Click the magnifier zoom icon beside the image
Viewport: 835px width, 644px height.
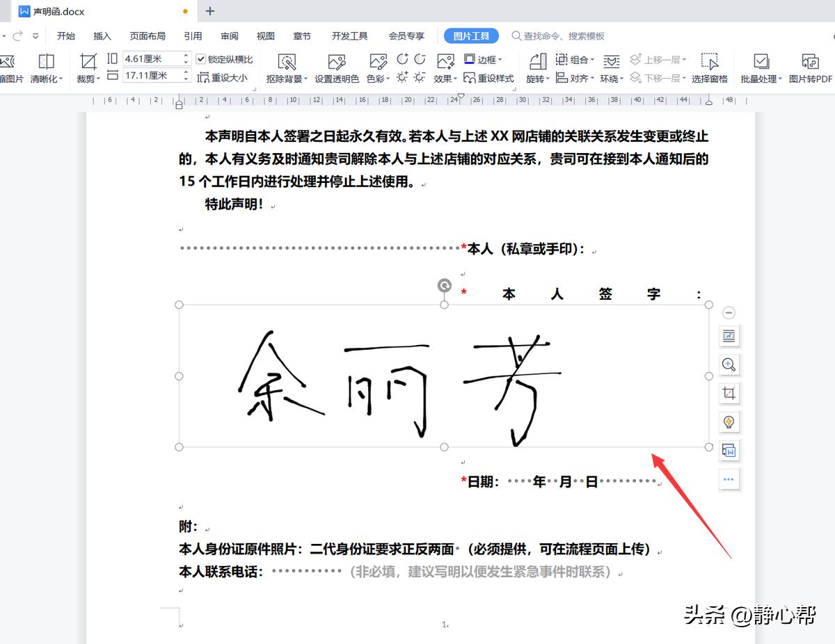tap(729, 364)
